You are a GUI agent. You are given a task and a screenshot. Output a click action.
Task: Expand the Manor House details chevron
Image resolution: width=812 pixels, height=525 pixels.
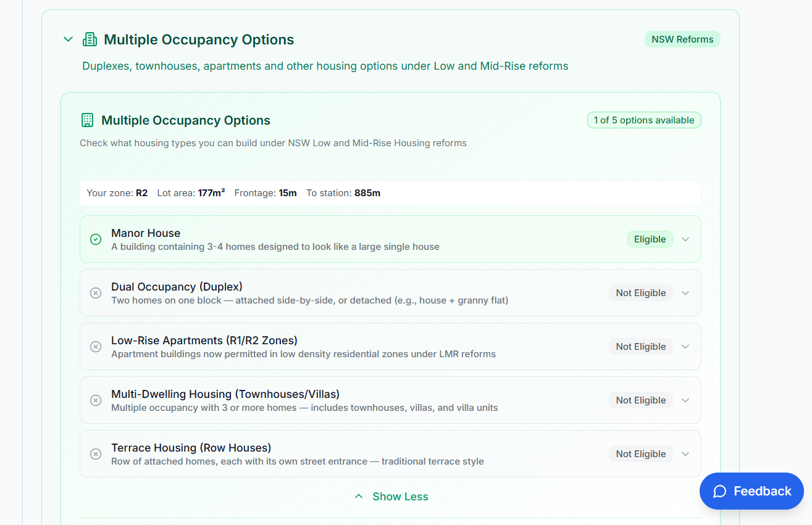(x=685, y=239)
